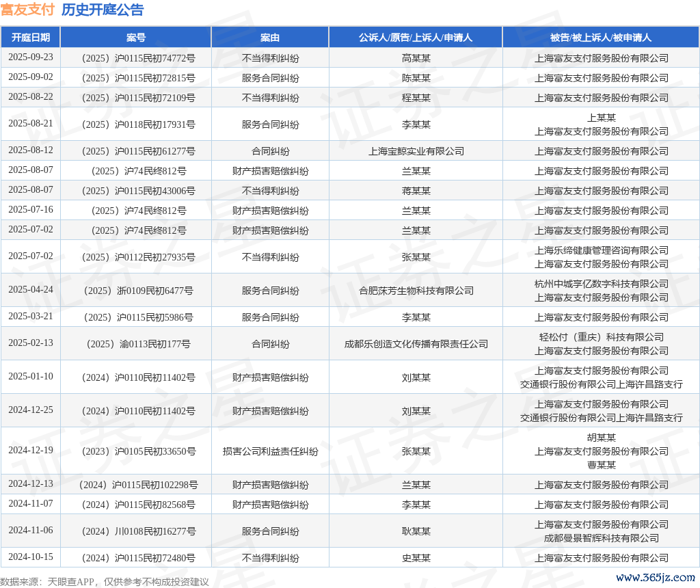Click the 公诉人/原告/上诉人/申请人 column header
The image size is (700, 588).
coord(416,38)
